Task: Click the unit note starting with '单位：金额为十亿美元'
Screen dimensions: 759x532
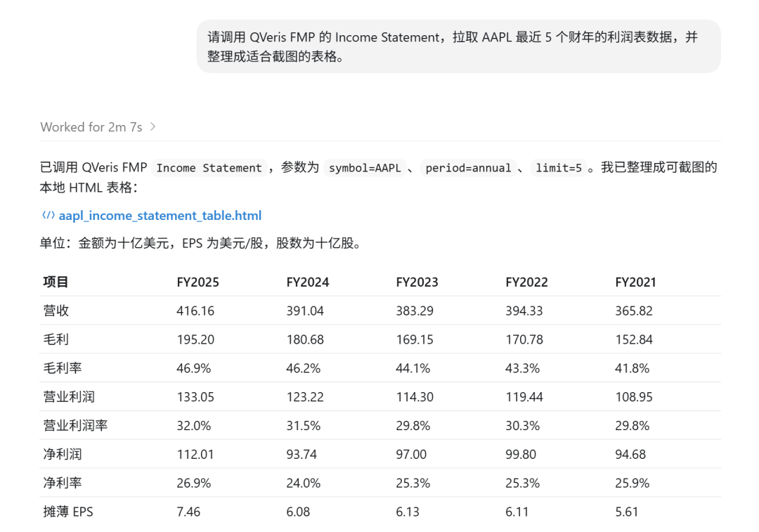Action: point(202,243)
